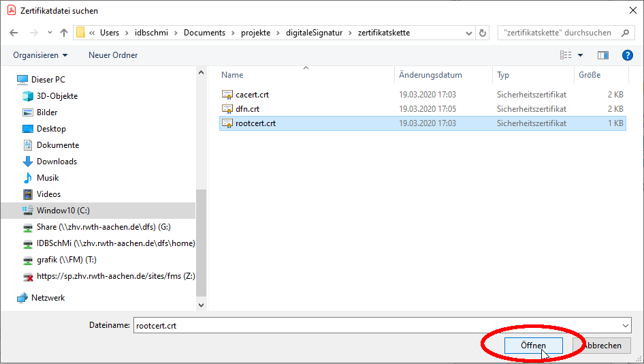Open help with the question mark icon

click(x=627, y=55)
